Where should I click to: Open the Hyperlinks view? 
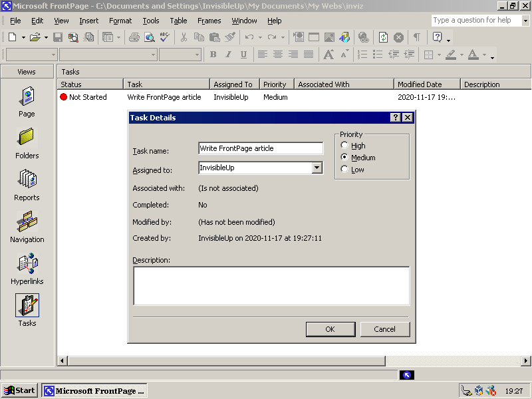coord(27,269)
